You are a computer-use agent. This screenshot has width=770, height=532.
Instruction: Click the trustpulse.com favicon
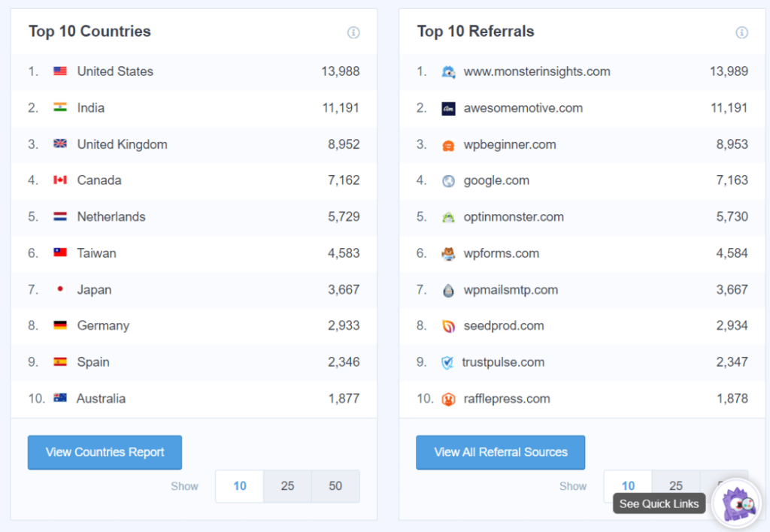[449, 362]
